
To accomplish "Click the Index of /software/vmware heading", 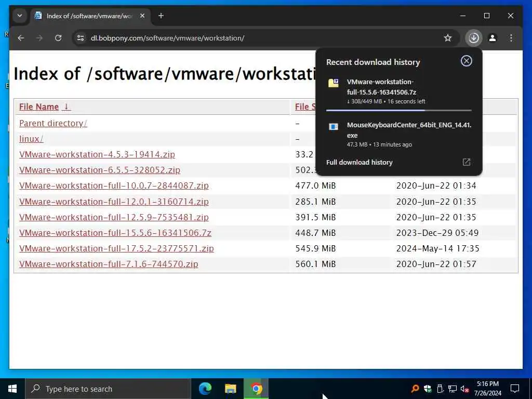I will click(x=165, y=74).
